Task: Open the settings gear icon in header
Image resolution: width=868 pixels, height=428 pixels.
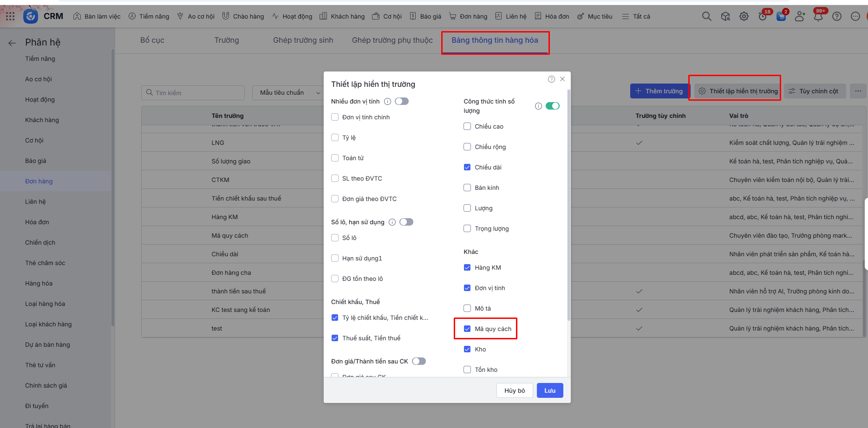Action: click(x=744, y=16)
